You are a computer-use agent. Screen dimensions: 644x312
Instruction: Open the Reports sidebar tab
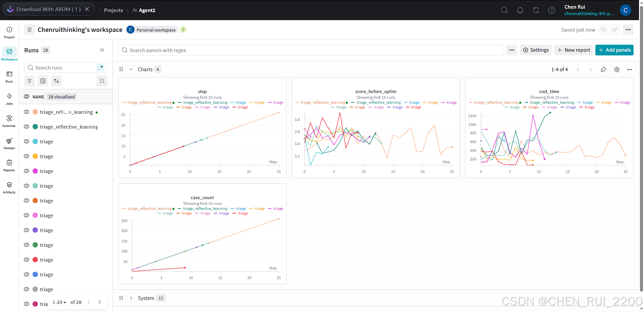tap(9, 166)
